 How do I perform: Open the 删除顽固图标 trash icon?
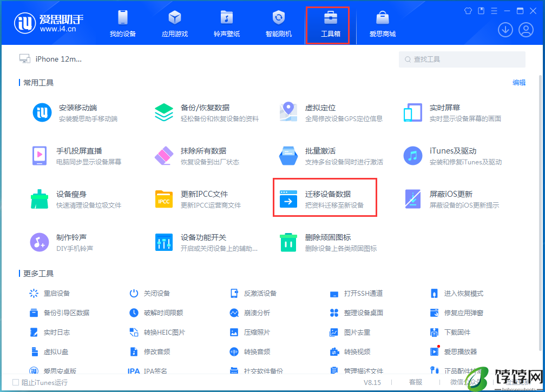(x=288, y=242)
